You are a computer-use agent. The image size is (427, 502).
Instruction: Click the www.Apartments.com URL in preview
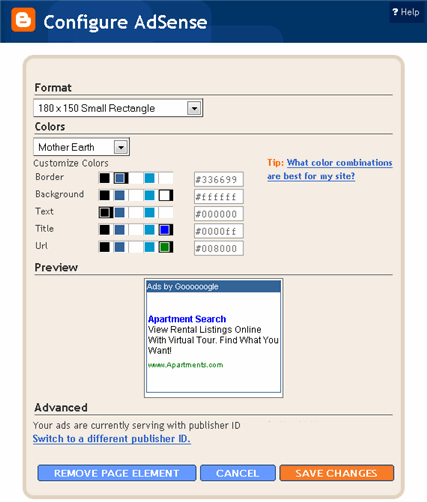point(185,365)
